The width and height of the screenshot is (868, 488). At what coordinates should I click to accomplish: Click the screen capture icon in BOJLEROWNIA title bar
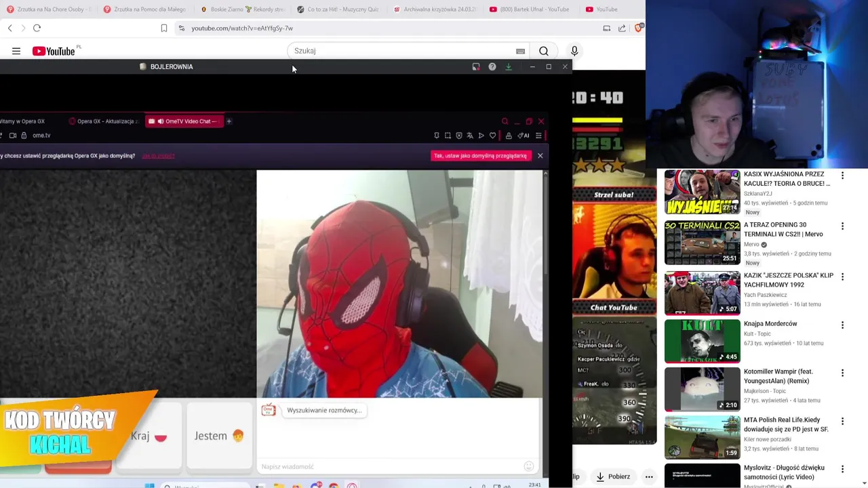click(x=476, y=66)
